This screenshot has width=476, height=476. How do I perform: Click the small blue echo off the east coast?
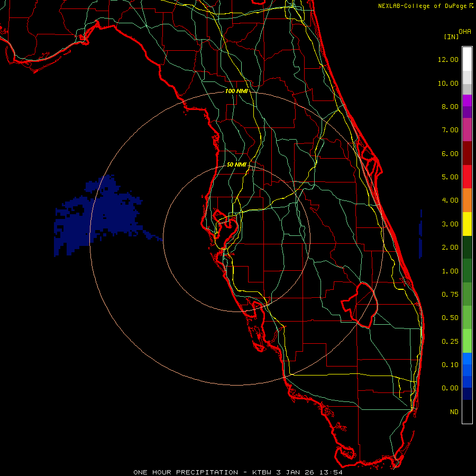pyautogui.click(x=420, y=234)
